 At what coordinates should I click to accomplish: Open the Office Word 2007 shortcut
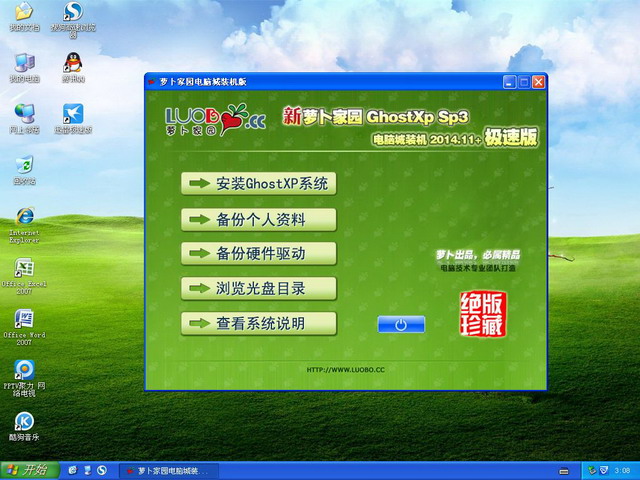pyautogui.click(x=24, y=327)
